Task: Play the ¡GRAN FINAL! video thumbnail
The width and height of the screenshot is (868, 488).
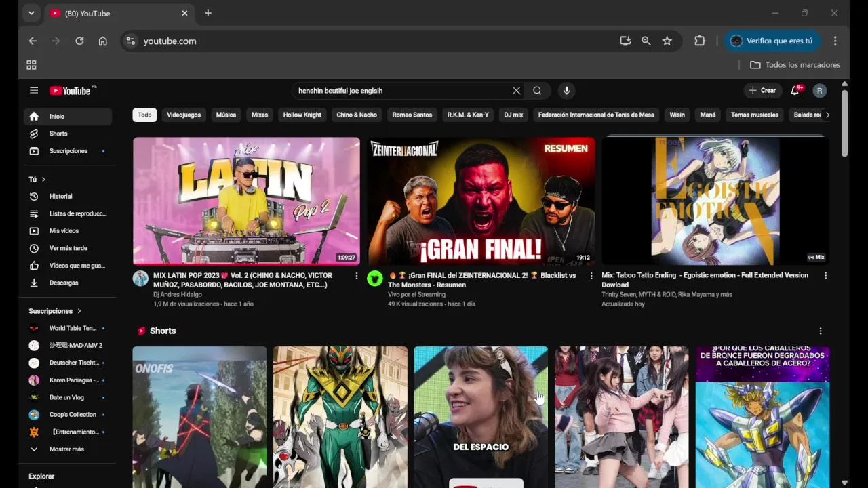Action: point(481,201)
